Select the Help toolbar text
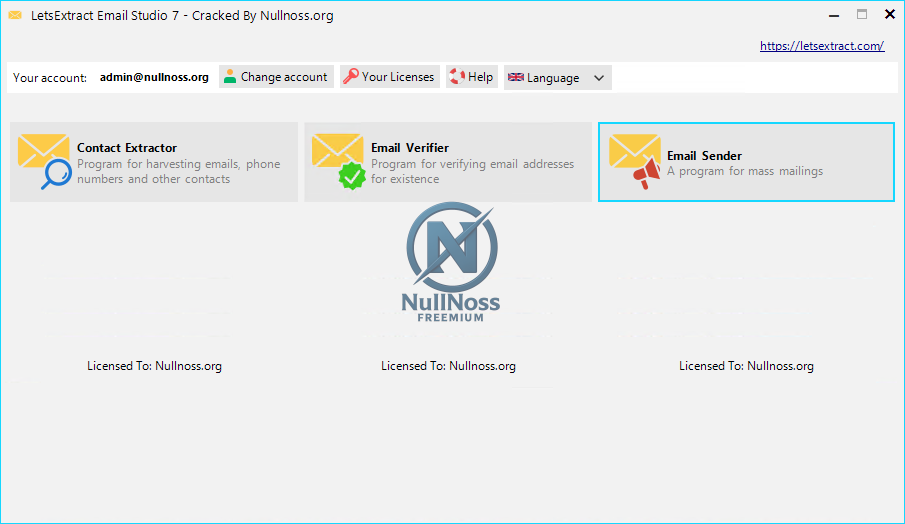905x524 pixels. tap(481, 77)
